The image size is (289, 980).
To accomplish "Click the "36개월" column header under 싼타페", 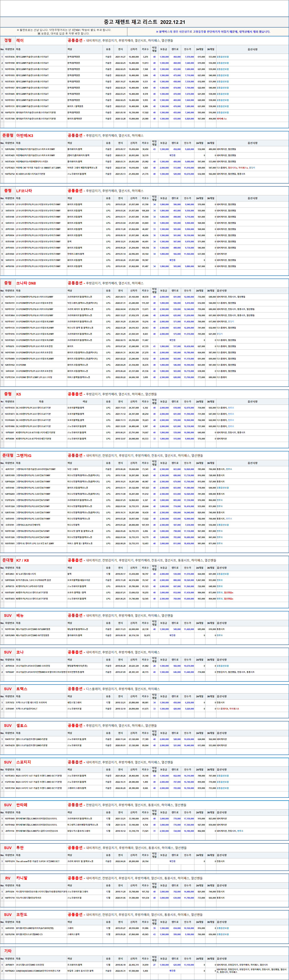I will tap(211, 813).
